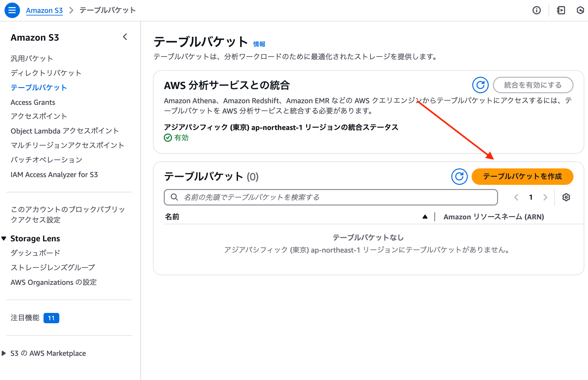Focus the table bucket name search field
The image size is (588, 380).
coord(331,197)
